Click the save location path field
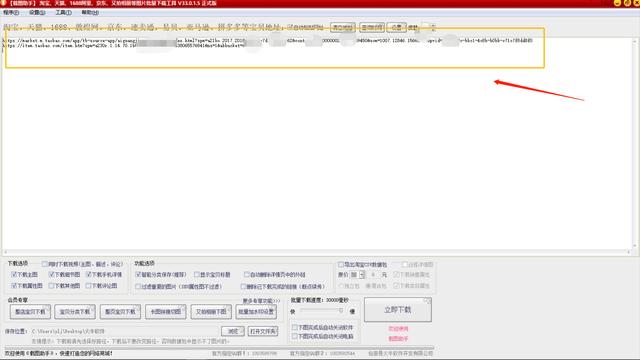640x360 pixels. 124,331
